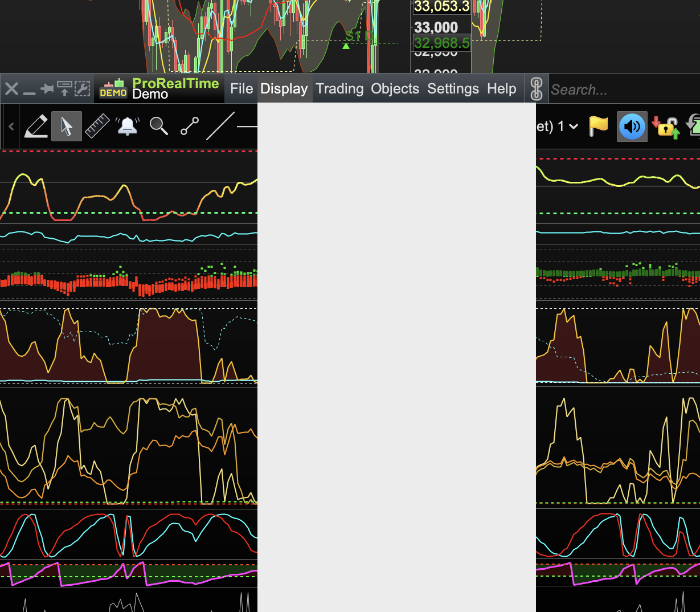The width and height of the screenshot is (700, 612).
Task: Click the rightmost green toolbar icon
Action: (x=693, y=127)
